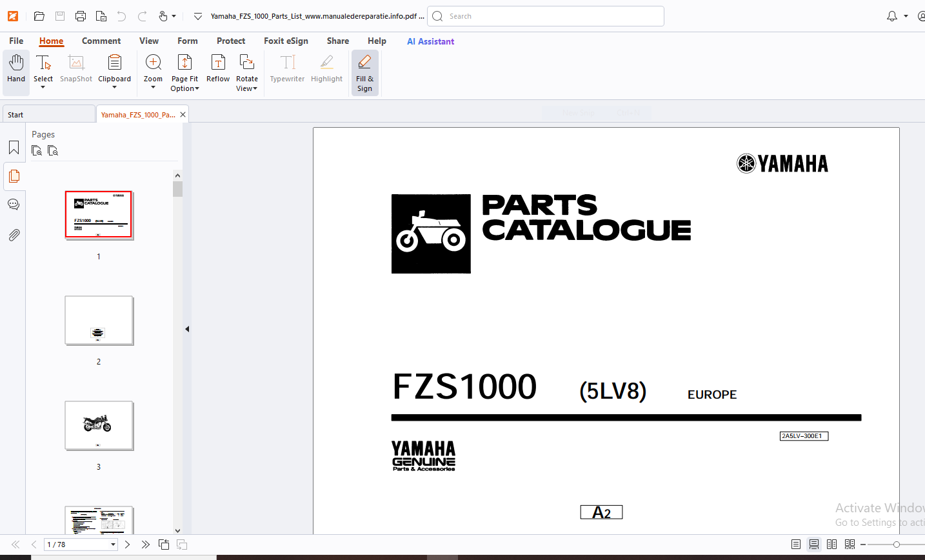
Task: Expand the Zoom dropdown arrow
Action: tap(154, 87)
